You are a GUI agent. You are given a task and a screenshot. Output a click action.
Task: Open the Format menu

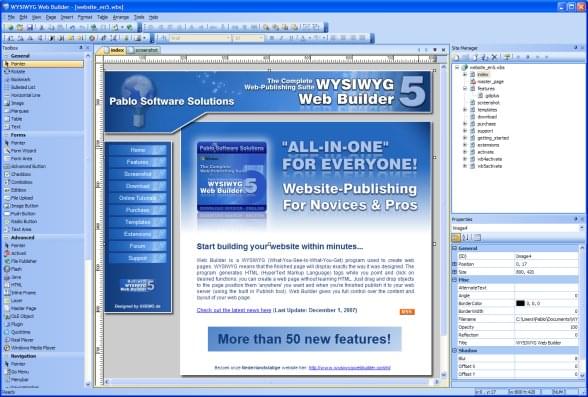85,17
